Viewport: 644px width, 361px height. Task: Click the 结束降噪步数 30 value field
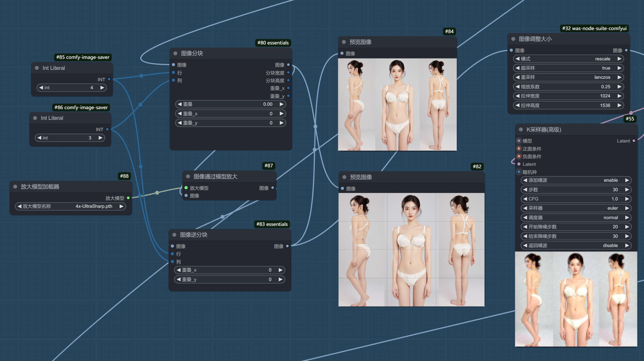(576, 236)
